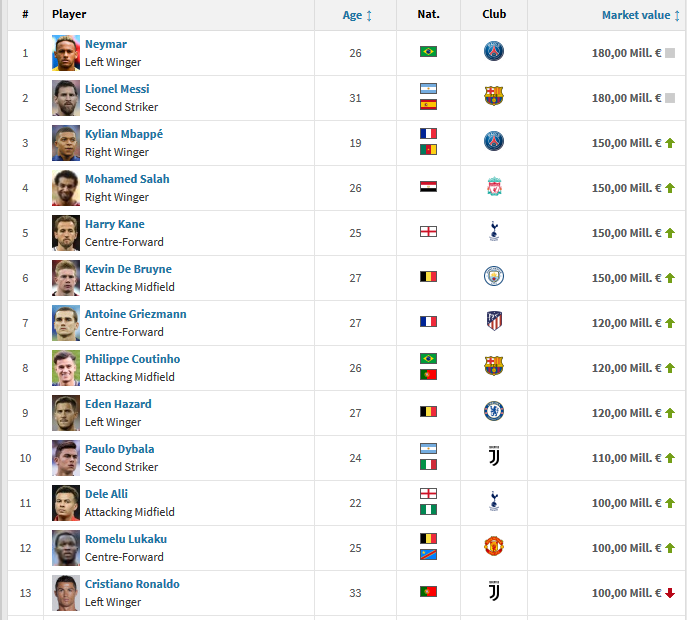Click the Liverpool crest in Salah's row
Screen dimensions: 687x620
point(494,187)
